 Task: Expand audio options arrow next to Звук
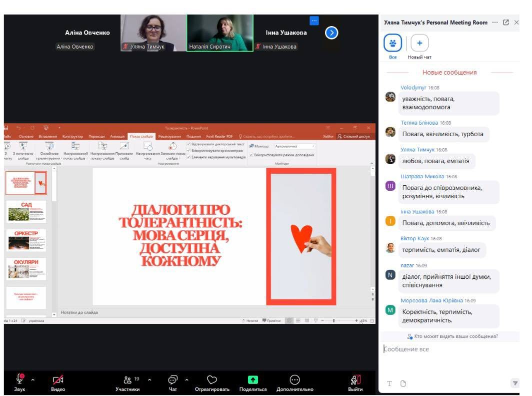(x=33, y=379)
